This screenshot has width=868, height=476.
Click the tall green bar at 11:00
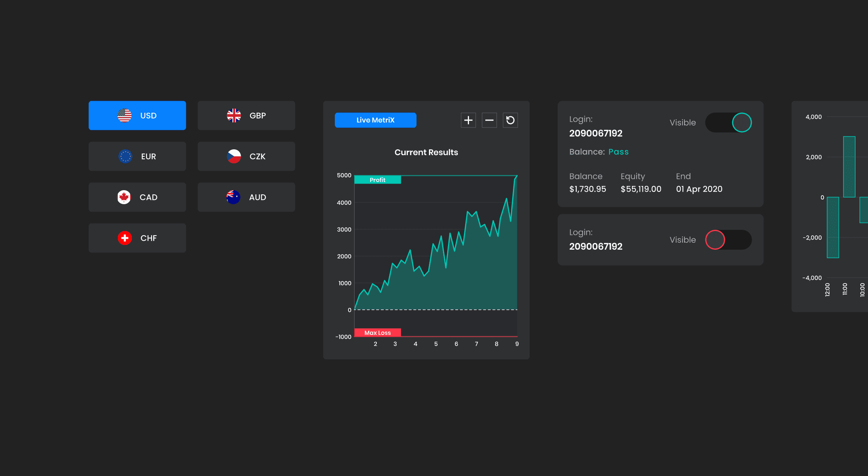(x=849, y=167)
